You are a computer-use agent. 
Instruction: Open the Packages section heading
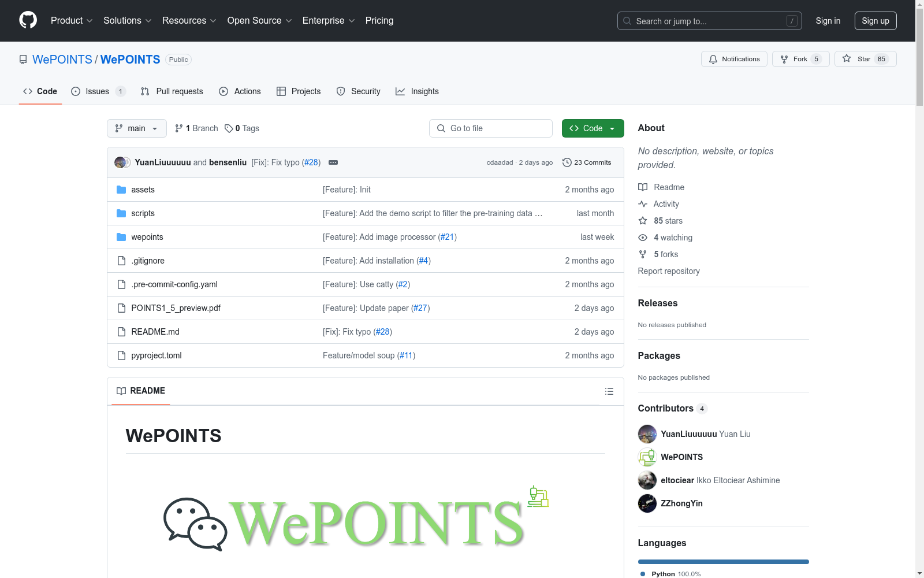[x=659, y=355]
